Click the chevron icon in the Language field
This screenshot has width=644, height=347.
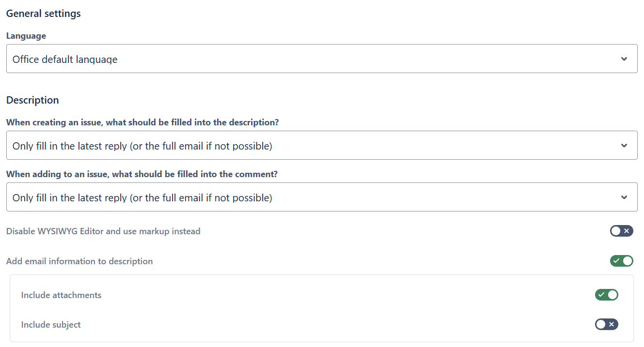point(624,59)
